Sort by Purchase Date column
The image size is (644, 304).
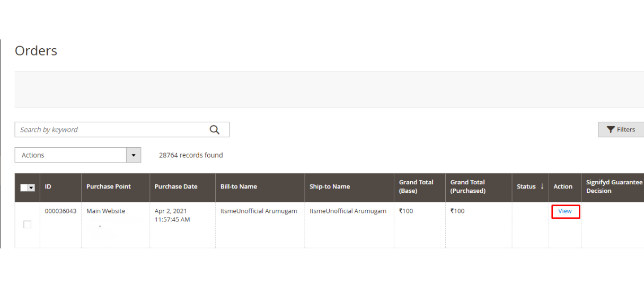click(x=183, y=187)
